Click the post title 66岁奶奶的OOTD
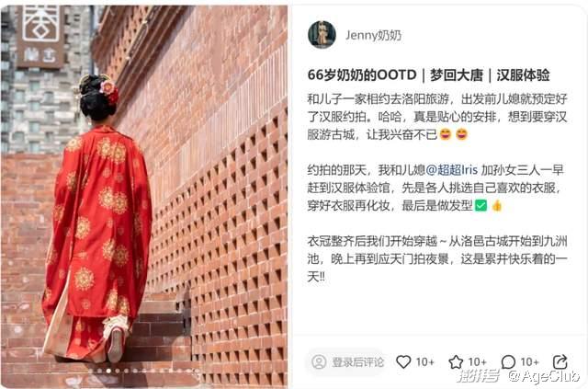 coord(362,74)
